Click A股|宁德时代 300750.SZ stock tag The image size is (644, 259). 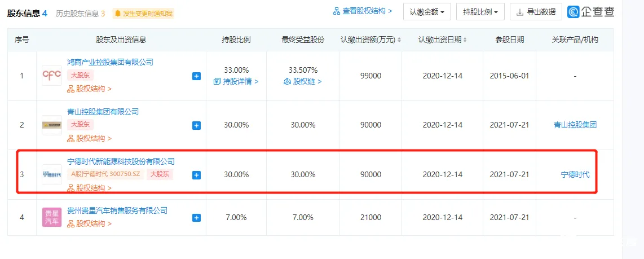pos(105,174)
